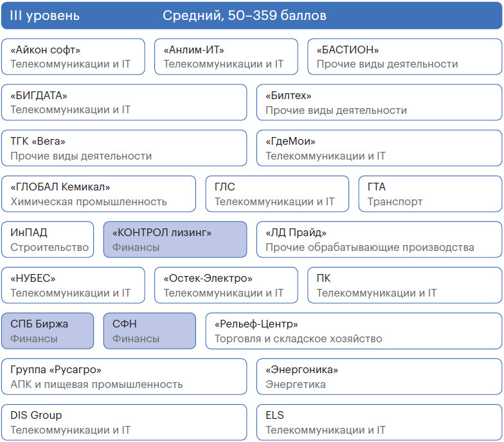The height and width of the screenshot is (442, 504).
Task: Click the III уровень header bar
Action: (251, 15)
